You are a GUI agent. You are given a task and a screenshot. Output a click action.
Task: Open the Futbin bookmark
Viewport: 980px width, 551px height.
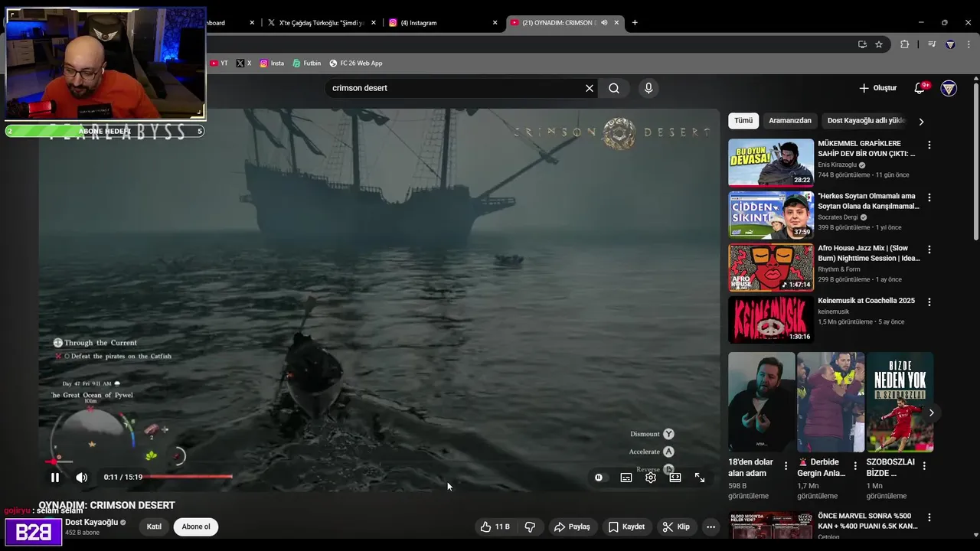[x=306, y=64]
